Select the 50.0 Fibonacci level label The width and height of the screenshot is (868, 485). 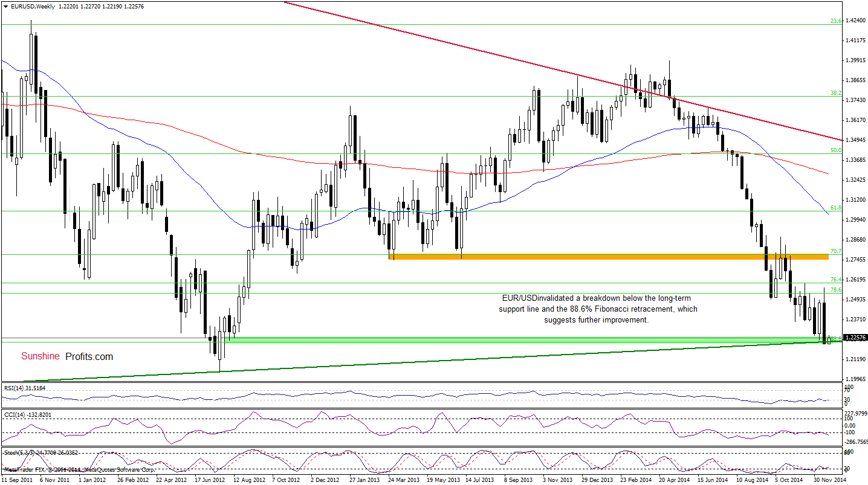tap(836, 150)
